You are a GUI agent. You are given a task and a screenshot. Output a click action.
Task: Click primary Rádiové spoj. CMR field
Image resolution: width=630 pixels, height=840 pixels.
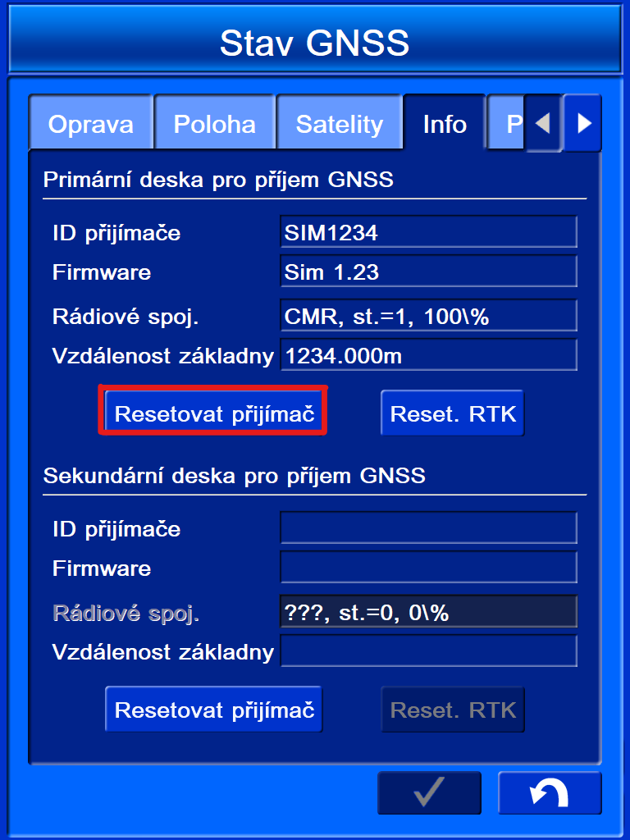click(x=428, y=316)
